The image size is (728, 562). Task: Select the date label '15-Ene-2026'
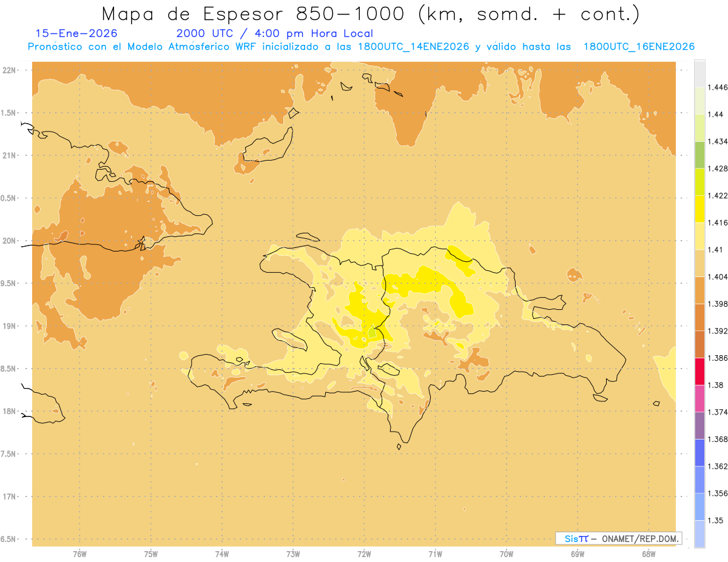point(76,33)
